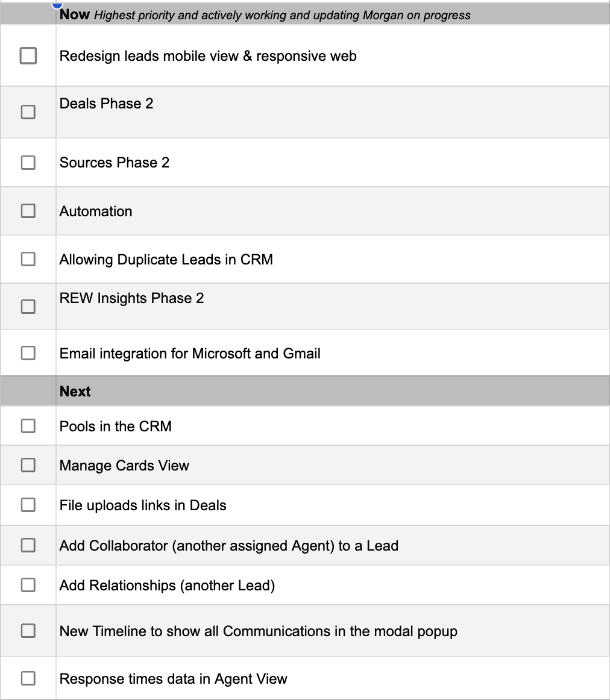Click the Pools in the CRM text
The width and height of the screenshot is (610, 700).
(116, 427)
